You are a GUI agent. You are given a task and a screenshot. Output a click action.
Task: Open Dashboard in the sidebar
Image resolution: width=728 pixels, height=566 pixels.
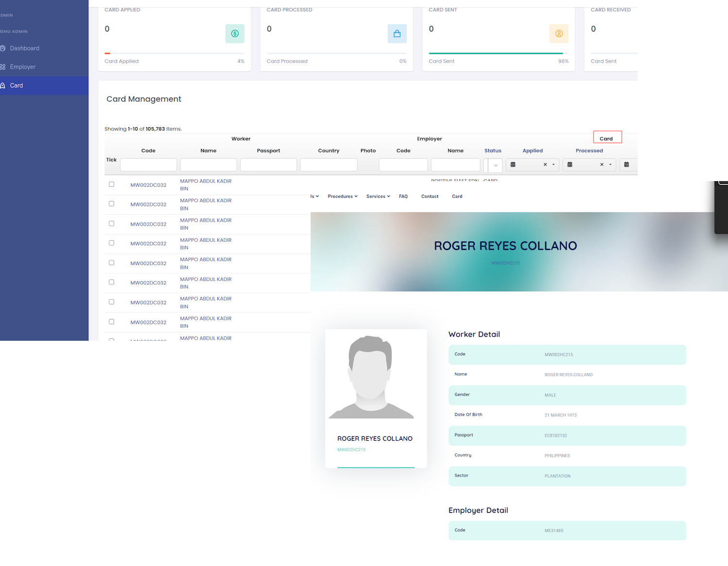coord(24,48)
